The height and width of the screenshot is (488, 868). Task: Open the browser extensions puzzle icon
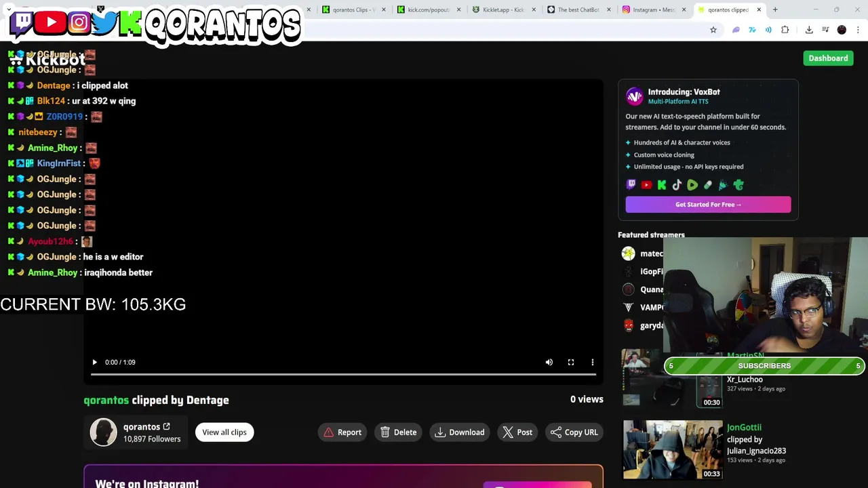point(785,30)
